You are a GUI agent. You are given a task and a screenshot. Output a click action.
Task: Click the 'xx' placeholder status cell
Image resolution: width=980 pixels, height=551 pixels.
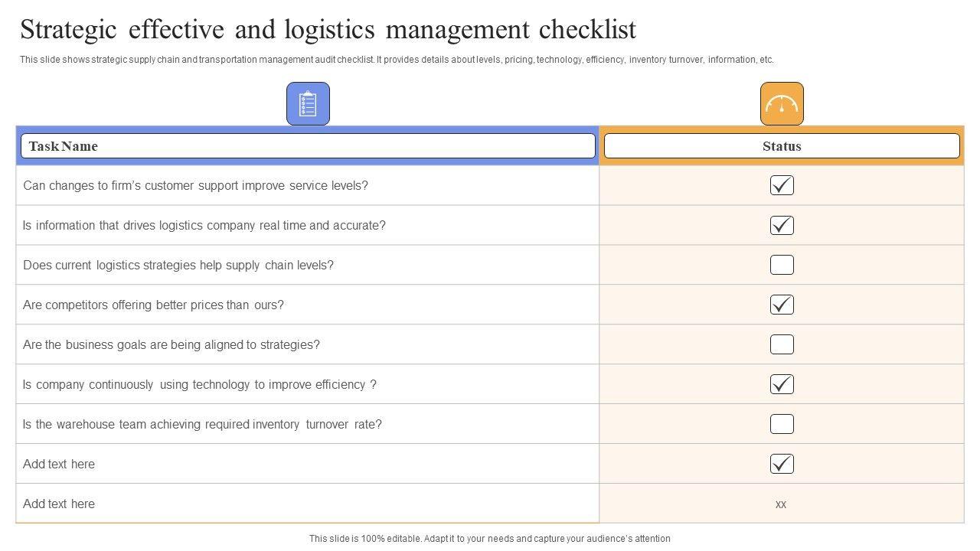[x=781, y=504]
